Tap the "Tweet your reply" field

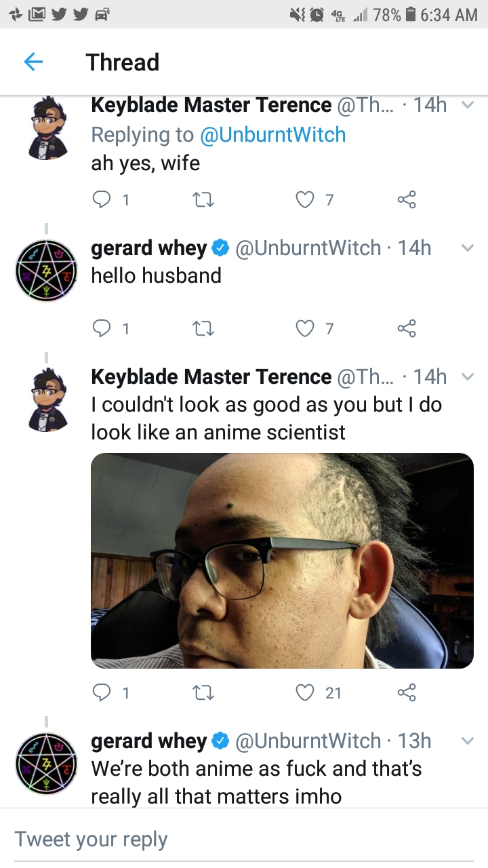coord(244,839)
